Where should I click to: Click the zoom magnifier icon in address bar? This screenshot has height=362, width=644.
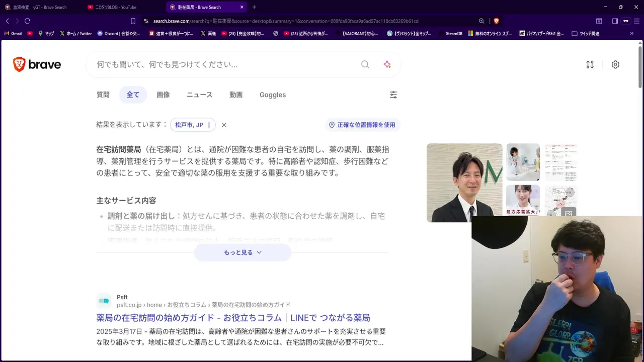click(481, 21)
